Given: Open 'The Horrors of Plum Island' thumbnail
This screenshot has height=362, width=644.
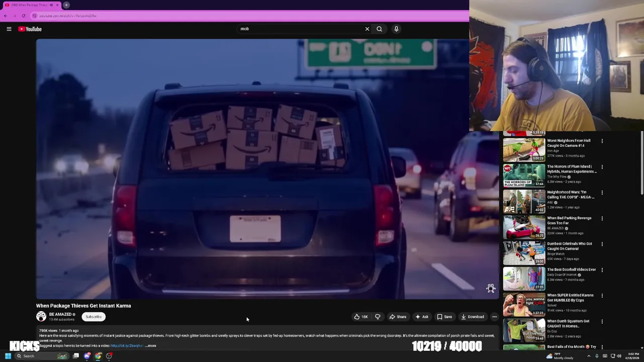Looking at the screenshot, I should tap(524, 175).
